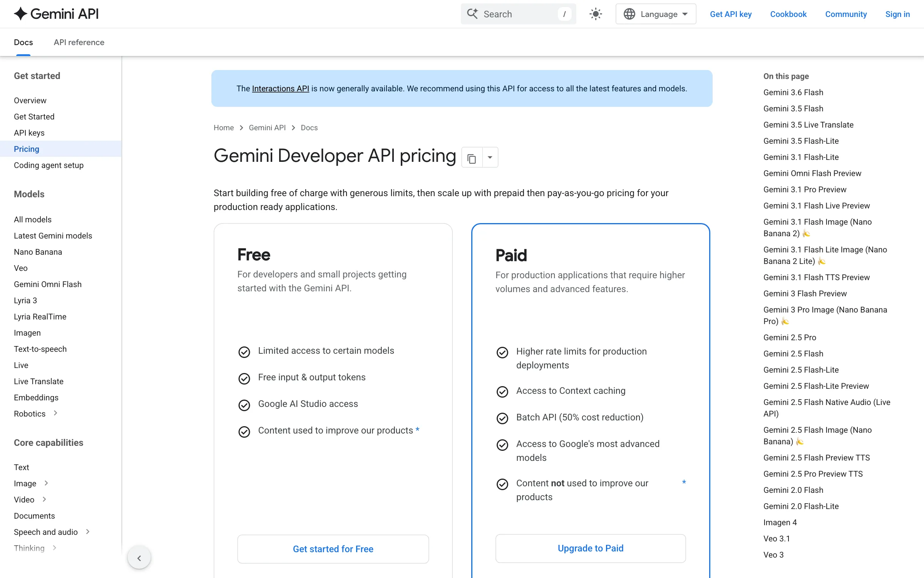The image size is (924, 578).
Task: Click the asterisk footnote in Free card
Action: pyautogui.click(x=417, y=429)
